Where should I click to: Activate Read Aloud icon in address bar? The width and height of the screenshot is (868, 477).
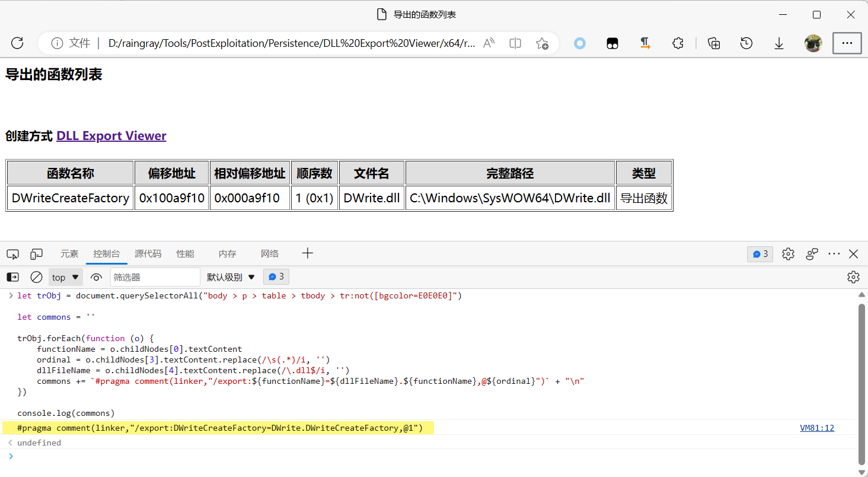(489, 43)
